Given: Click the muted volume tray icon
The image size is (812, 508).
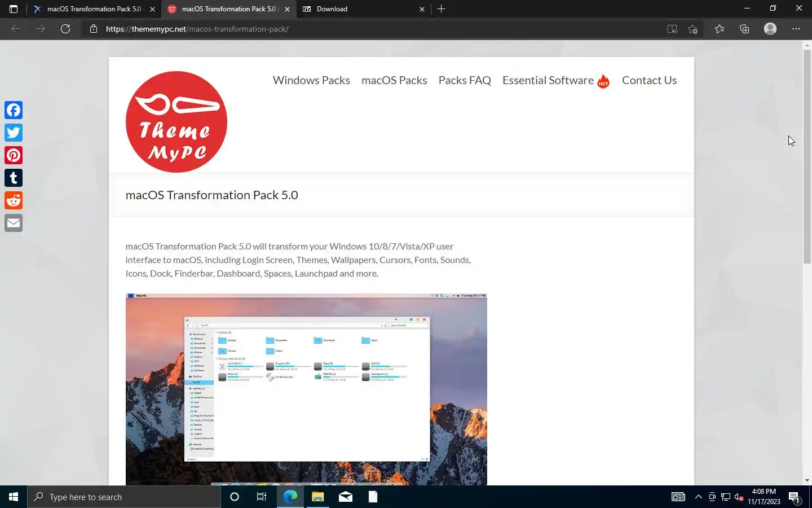Looking at the screenshot, I should 739,497.
